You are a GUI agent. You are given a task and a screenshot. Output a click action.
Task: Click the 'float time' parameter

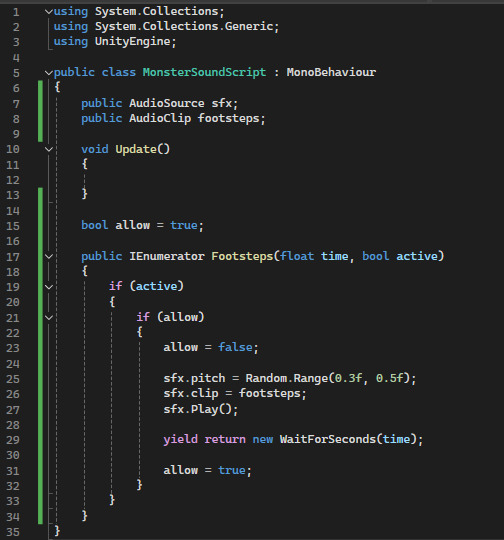314,256
